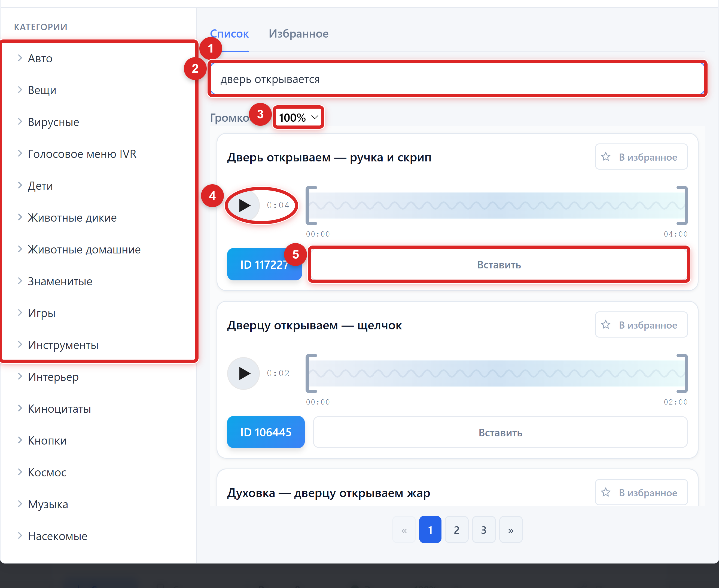Click the title 'Дверцу открываем — щелчок'
Viewport: 719px width, 588px height.
[315, 325]
